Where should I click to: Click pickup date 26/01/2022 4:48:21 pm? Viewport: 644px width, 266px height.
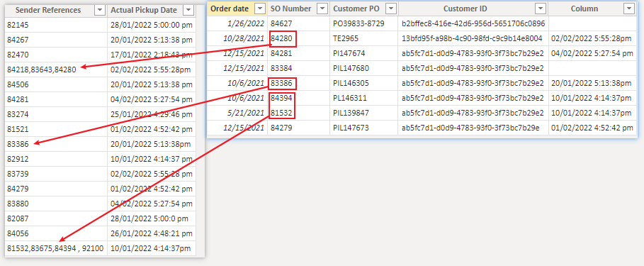[x=152, y=233]
